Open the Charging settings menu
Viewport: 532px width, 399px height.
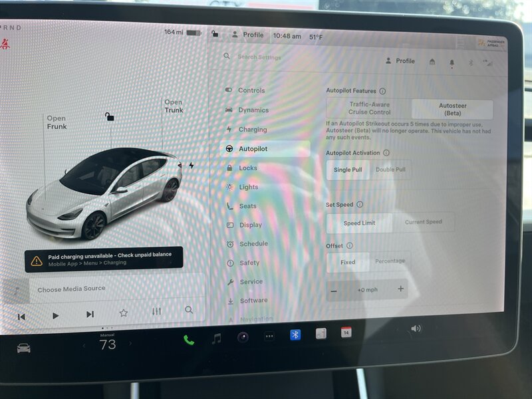252,130
